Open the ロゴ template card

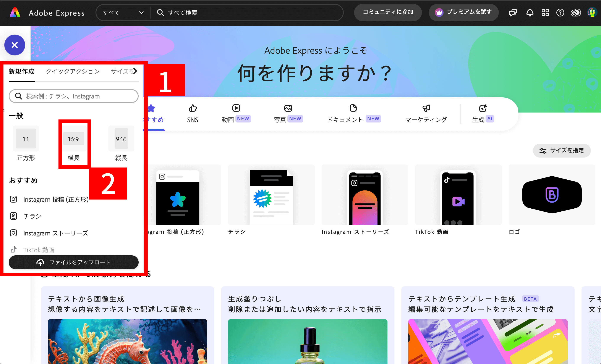(x=552, y=200)
